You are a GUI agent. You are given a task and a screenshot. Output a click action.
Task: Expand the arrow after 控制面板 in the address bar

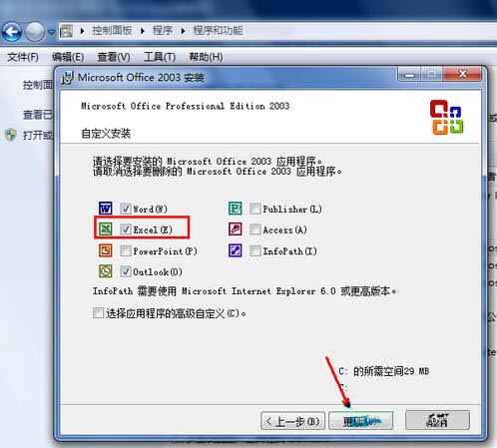click(x=143, y=31)
